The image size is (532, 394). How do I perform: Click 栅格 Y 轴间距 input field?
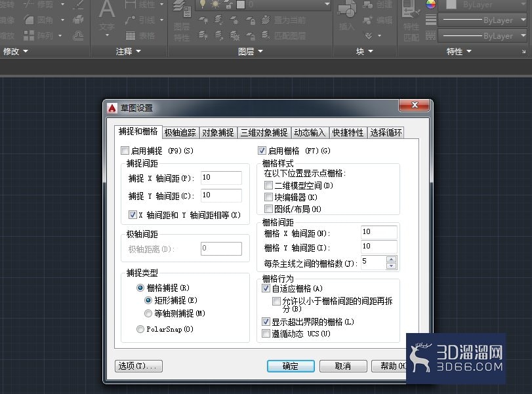[379, 246]
